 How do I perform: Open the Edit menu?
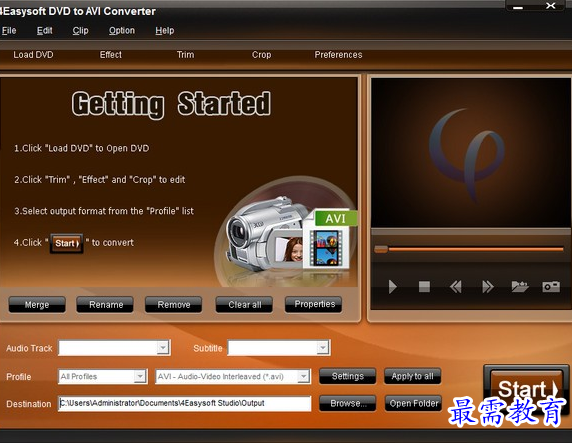[45, 31]
